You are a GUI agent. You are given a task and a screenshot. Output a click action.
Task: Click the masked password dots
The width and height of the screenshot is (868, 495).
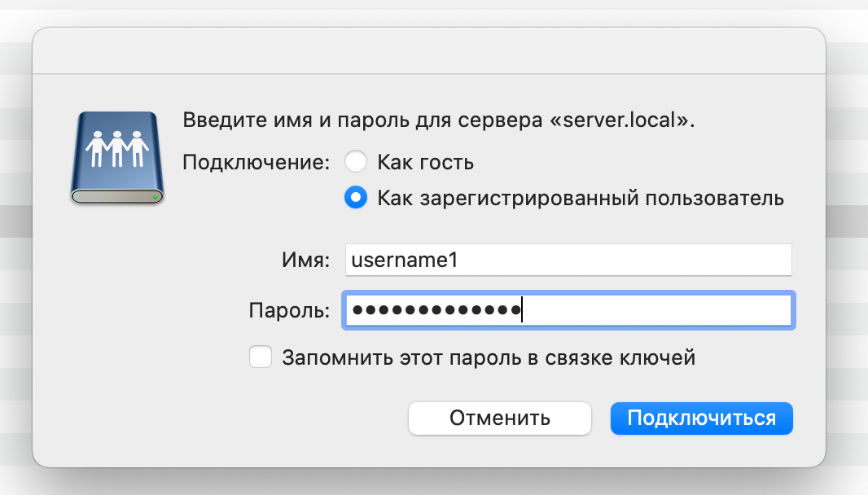436,311
